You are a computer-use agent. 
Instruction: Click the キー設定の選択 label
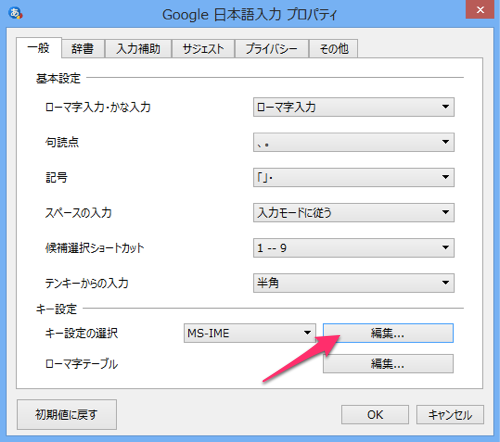(81, 333)
